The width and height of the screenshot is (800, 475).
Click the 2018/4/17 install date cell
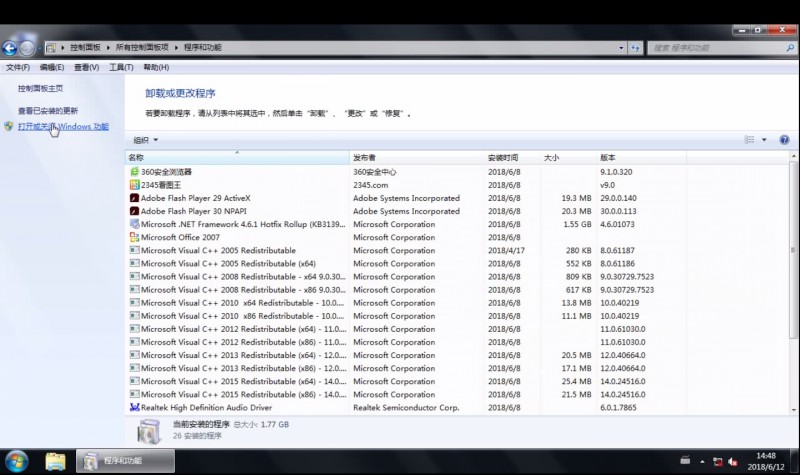coord(506,251)
